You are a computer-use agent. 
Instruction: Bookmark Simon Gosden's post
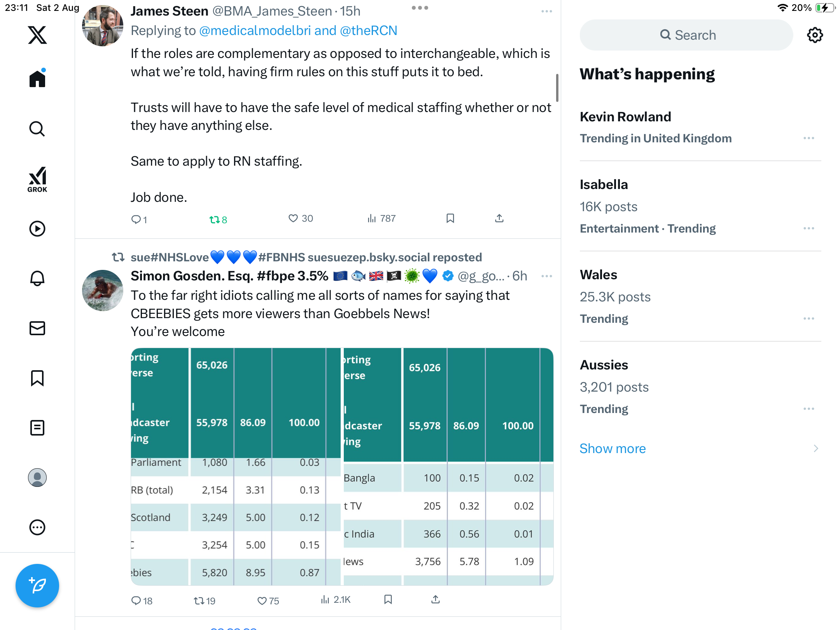pos(388,600)
